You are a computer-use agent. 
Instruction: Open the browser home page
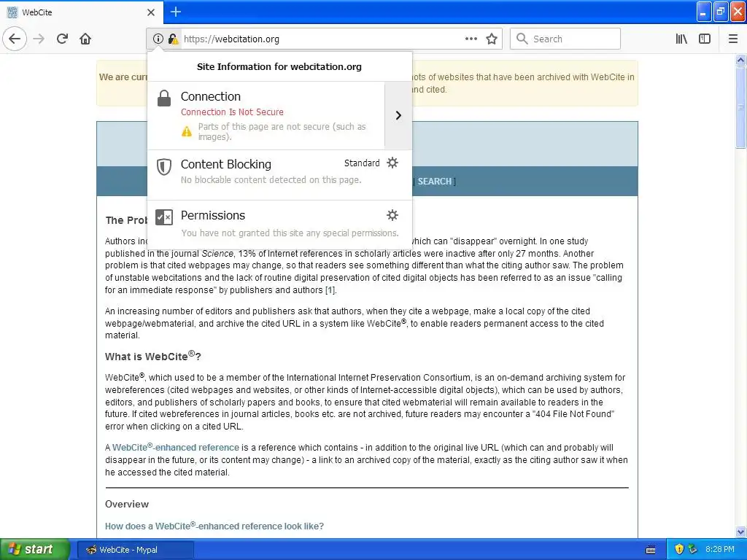coord(85,39)
